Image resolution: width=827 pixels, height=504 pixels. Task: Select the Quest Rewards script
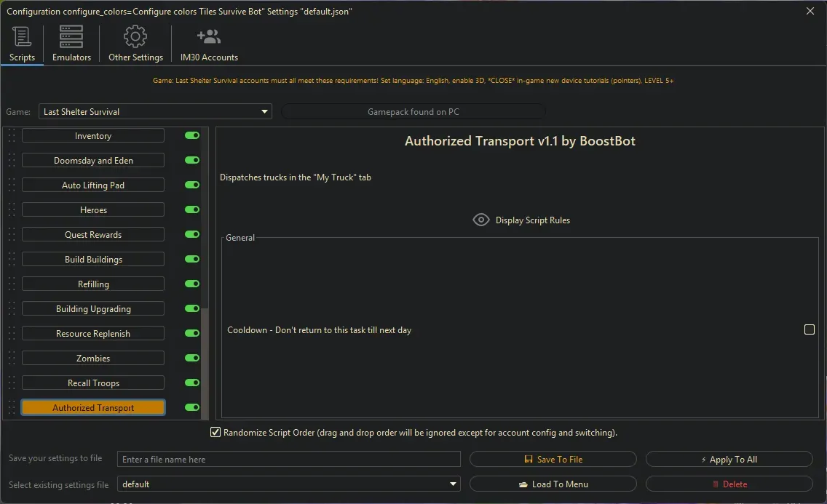coord(93,235)
